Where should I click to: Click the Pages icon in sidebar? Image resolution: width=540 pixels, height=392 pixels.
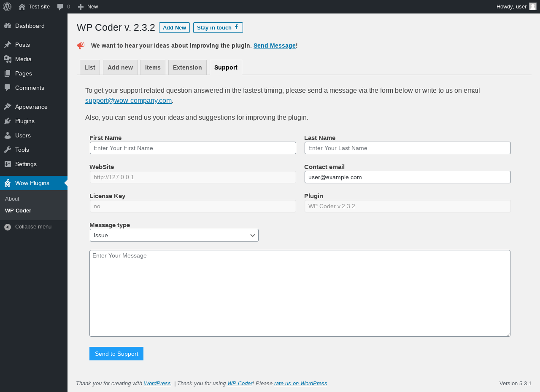point(8,73)
